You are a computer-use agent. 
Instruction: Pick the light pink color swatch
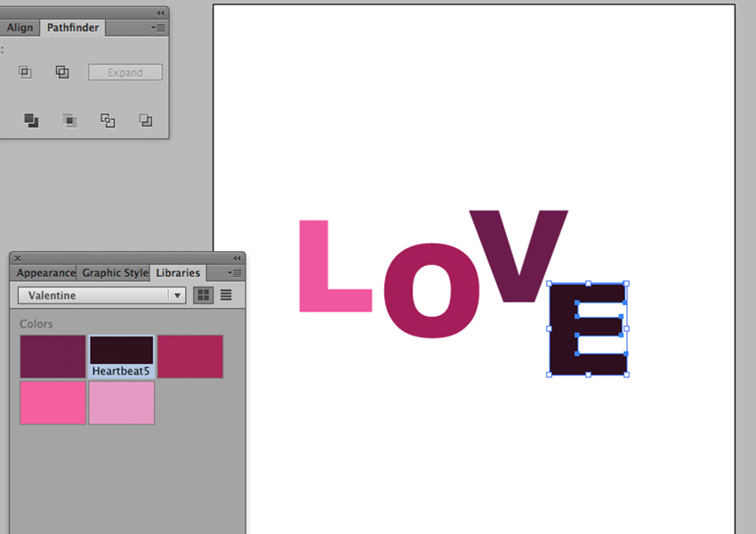(x=121, y=402)
